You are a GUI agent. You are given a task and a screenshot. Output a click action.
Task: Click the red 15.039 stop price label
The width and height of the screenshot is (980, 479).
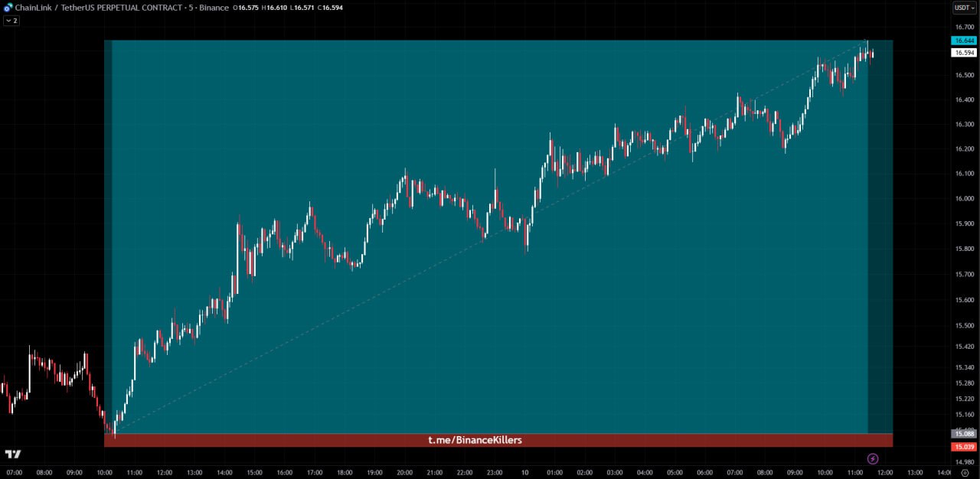click(963, 447)
